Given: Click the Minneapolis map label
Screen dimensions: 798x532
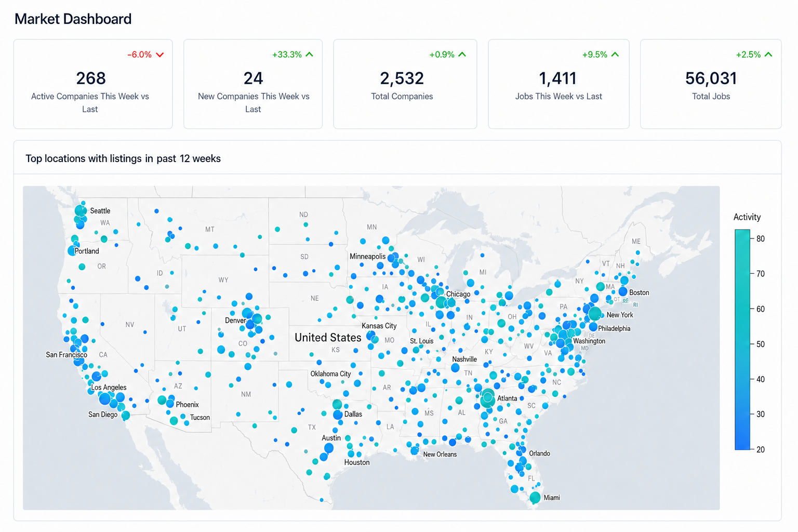Looking at the screenshot, I should [x=368, y=257].
